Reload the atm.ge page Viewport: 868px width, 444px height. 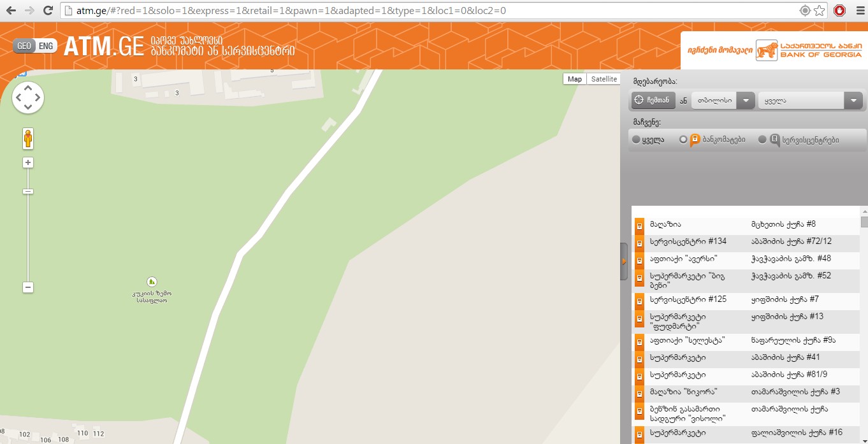tap(48, 11)
